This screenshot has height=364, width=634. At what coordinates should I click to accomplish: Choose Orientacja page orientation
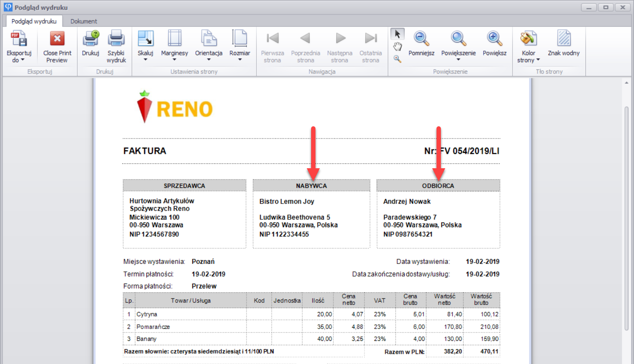tap(208, 38)
